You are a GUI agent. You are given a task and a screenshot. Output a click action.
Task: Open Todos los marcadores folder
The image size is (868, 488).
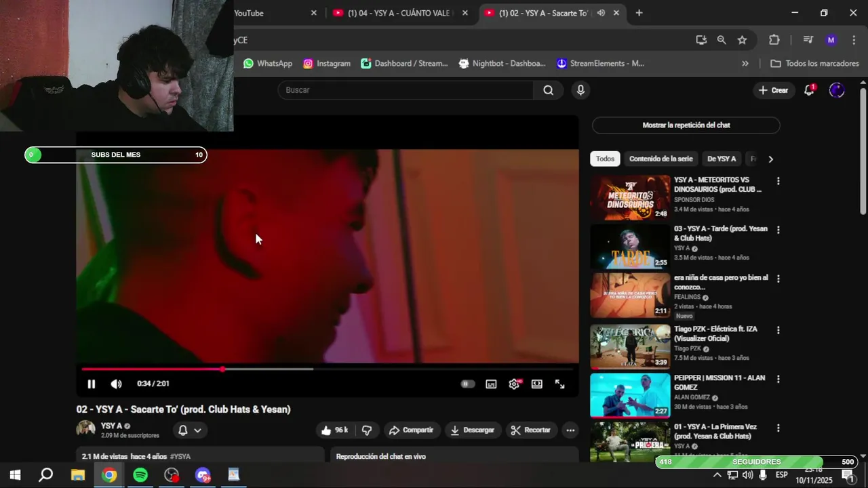815,63
